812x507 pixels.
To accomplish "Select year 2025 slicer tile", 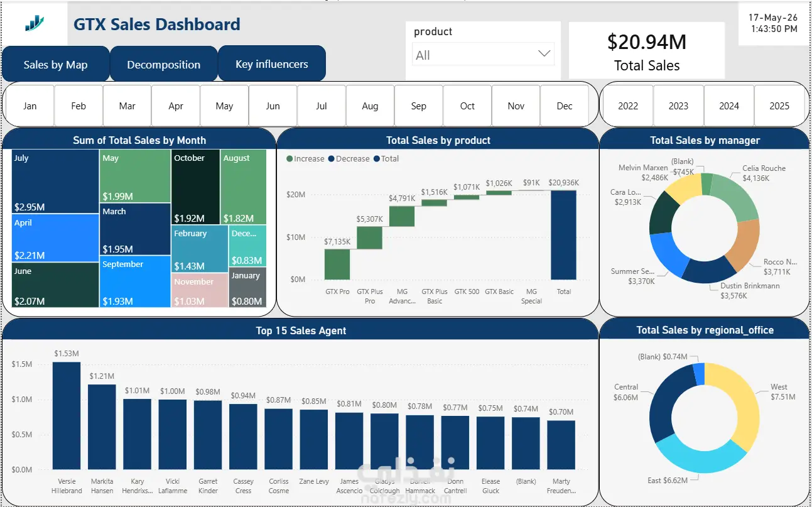I will pos(779,106).
